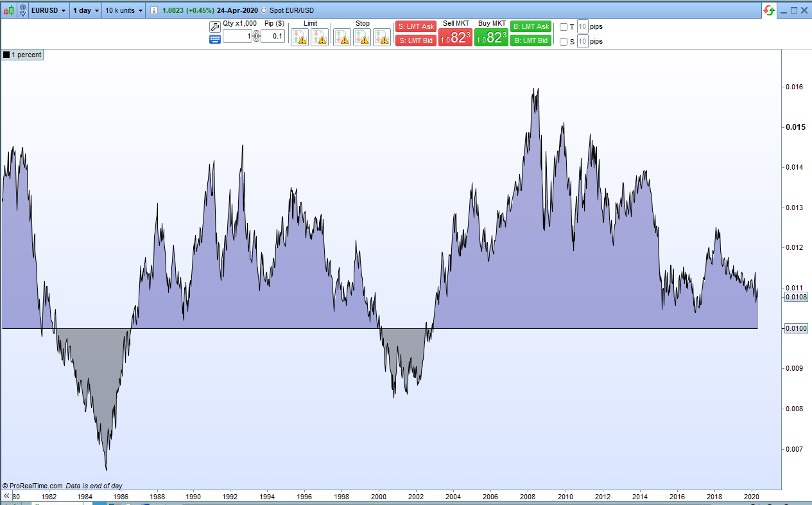The image size is (812, 505).
Task: Click the B: LMT Ask button
Action: coord(531,26)
